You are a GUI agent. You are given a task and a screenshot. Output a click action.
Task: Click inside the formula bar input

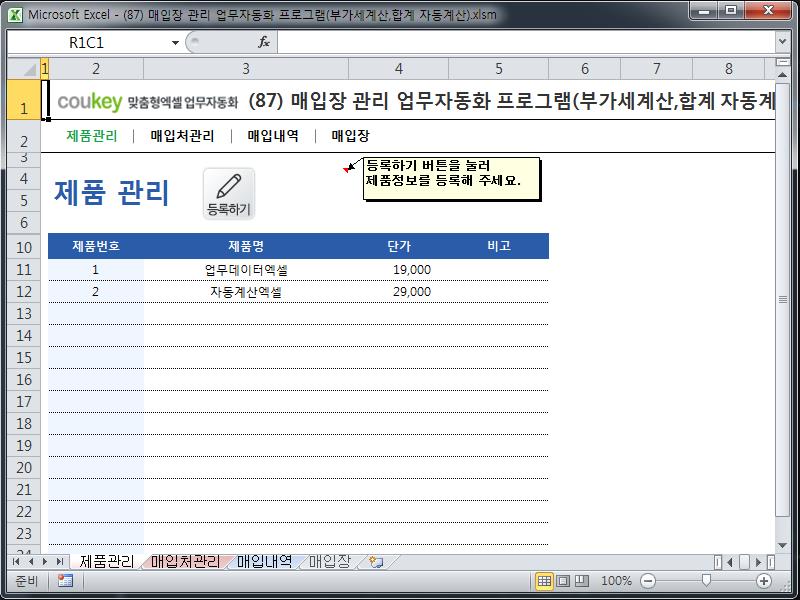(526, 43)
